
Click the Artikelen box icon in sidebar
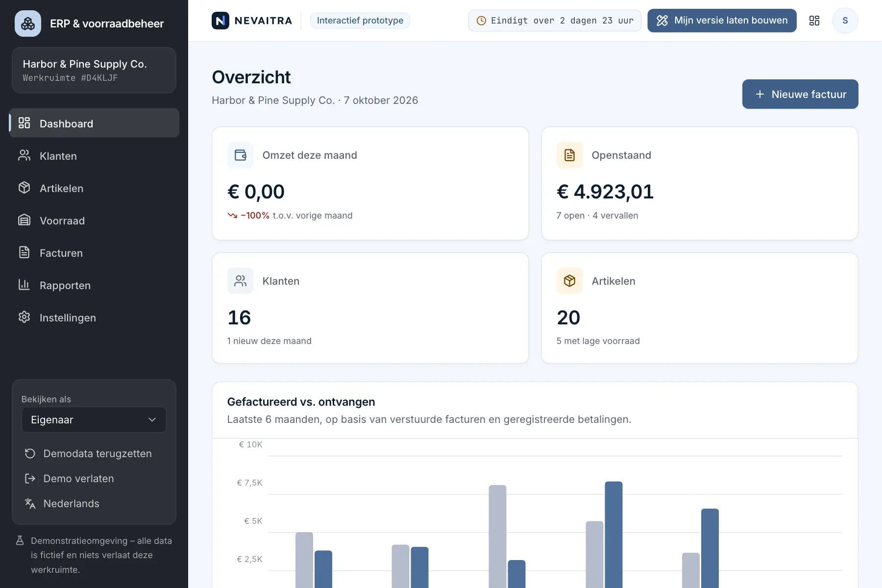point(24,188)
